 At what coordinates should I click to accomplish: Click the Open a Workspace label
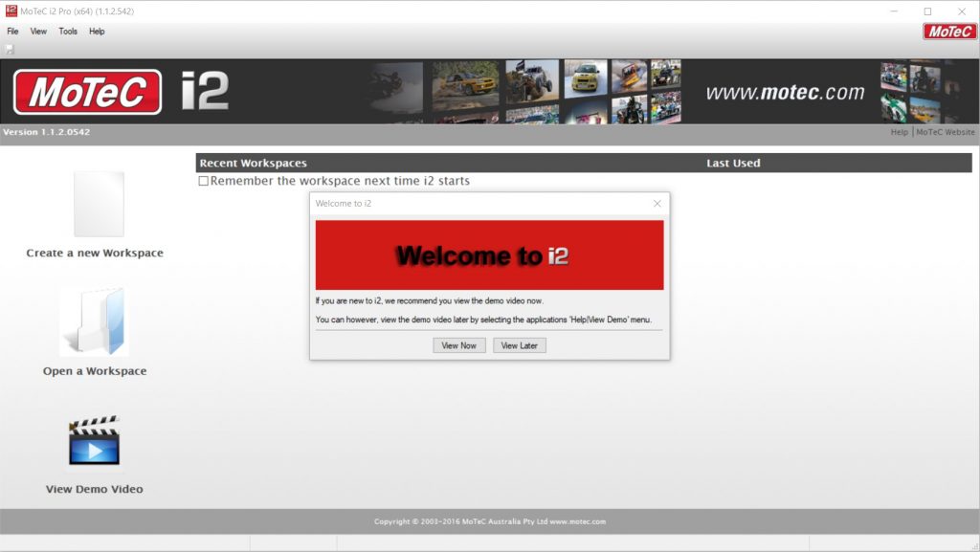tap(95, 371)
